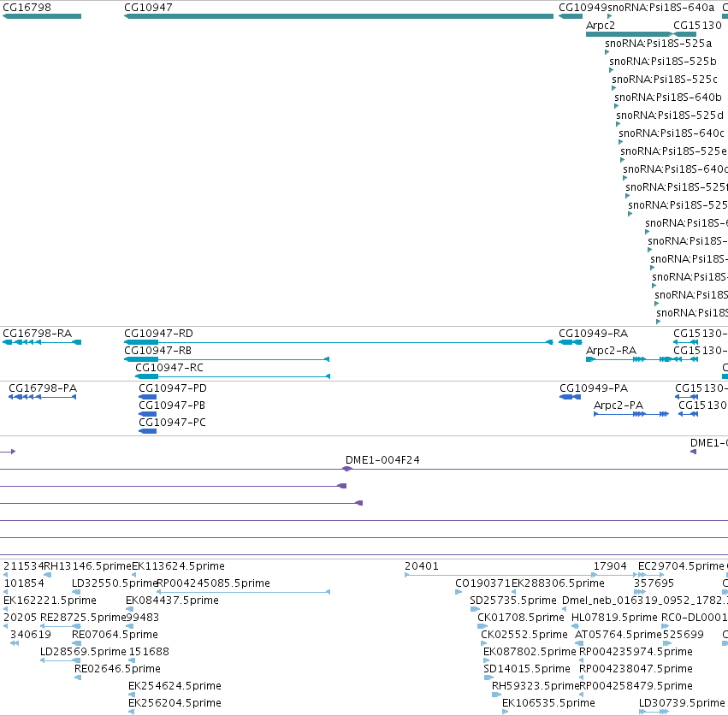Click EST label 525699

[684, 635]
